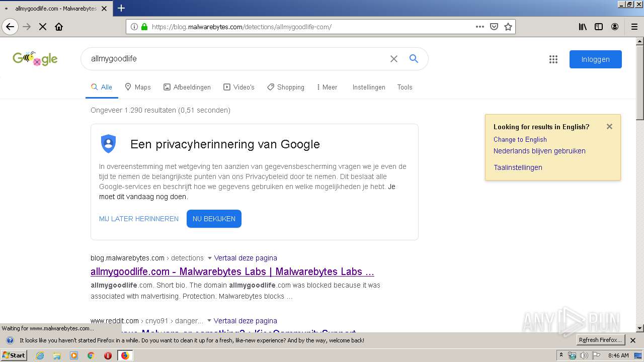Expand dropdown arrow next to reddit result
Viewport: 644px width, 362px height.
click(209, 321)
